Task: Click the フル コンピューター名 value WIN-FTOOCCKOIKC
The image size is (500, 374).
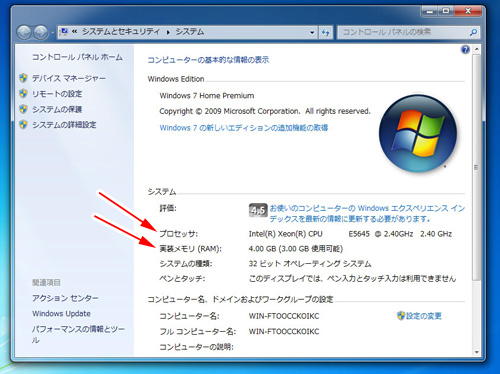Action: point(284,331)
